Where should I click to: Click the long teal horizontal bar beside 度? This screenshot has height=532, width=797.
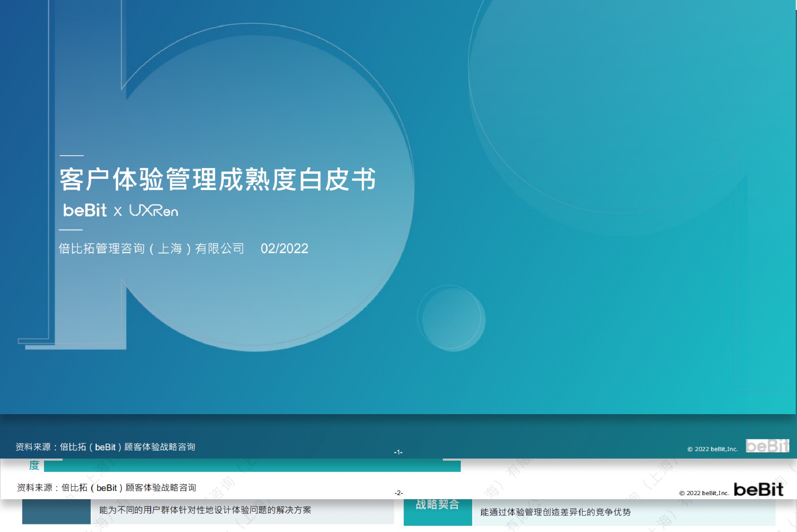pyautogui.click(x=252, y=466)
